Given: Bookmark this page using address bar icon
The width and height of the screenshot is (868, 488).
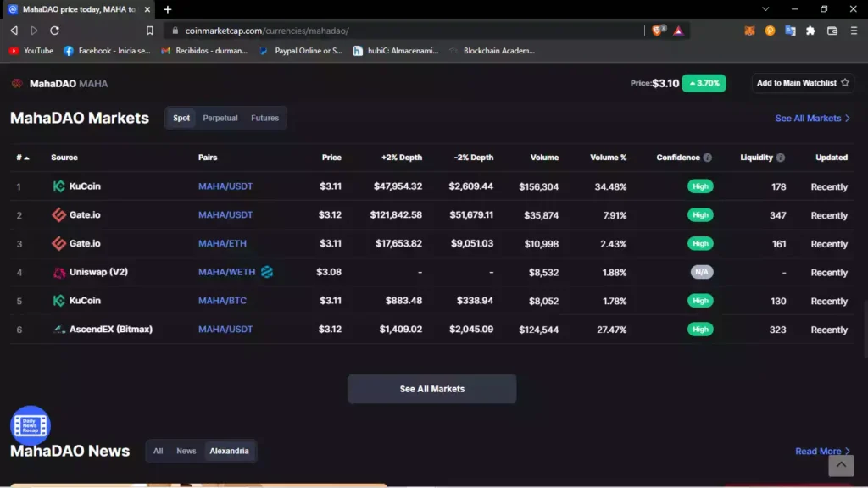Looking at the screenshot, I should pyautogui.click(x=150, y=30).
